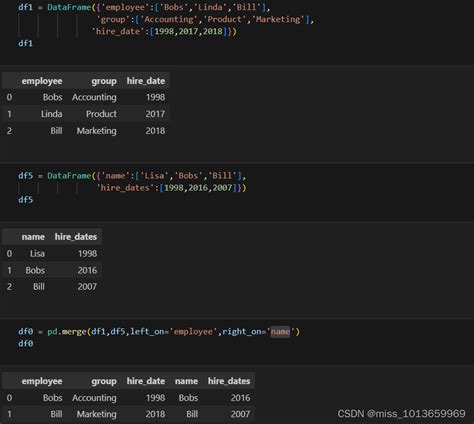Viewport: 474px width, 424px height.
Task: Select the 'hire_dates' key in df5 code
Action: pos(125,188)
